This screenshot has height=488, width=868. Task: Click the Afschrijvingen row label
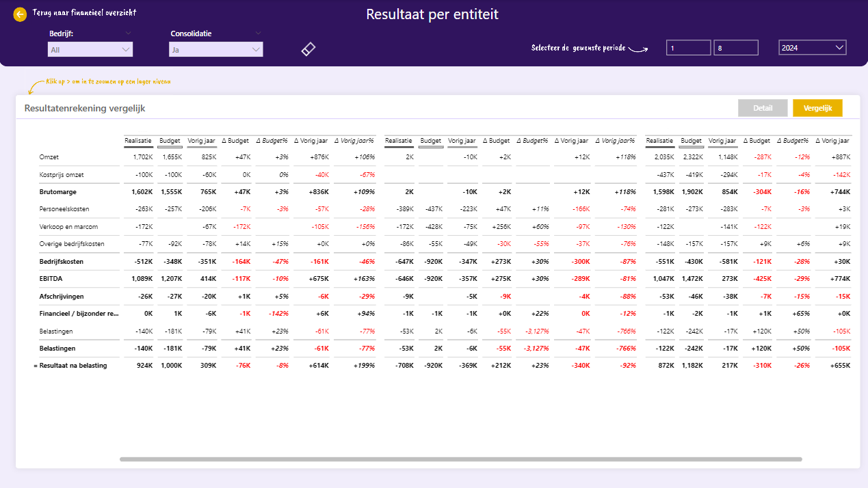pyautogui.click(x=61, y=296)
